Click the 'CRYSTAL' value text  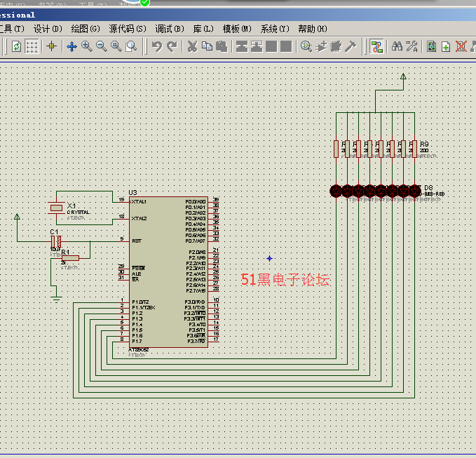pyautogui.click(x=79, y=213)
